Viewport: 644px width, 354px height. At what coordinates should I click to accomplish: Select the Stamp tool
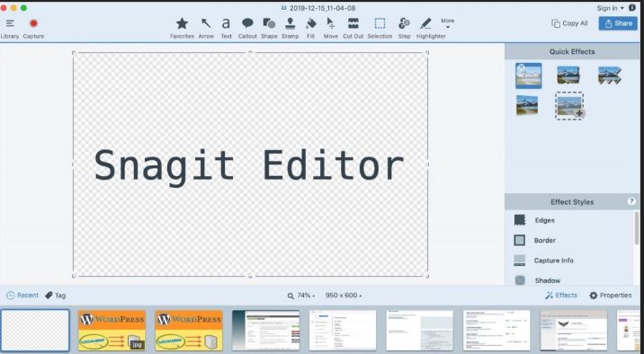(x=290, y=29)
